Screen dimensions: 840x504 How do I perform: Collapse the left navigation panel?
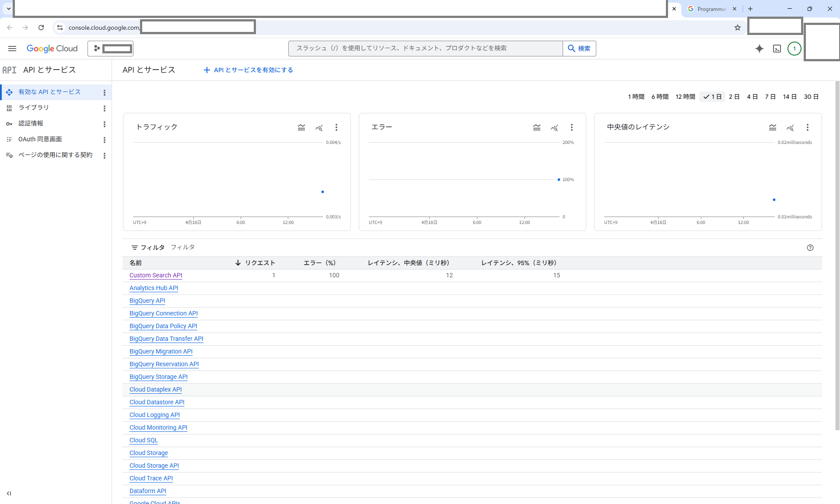(x=9, y=493)
